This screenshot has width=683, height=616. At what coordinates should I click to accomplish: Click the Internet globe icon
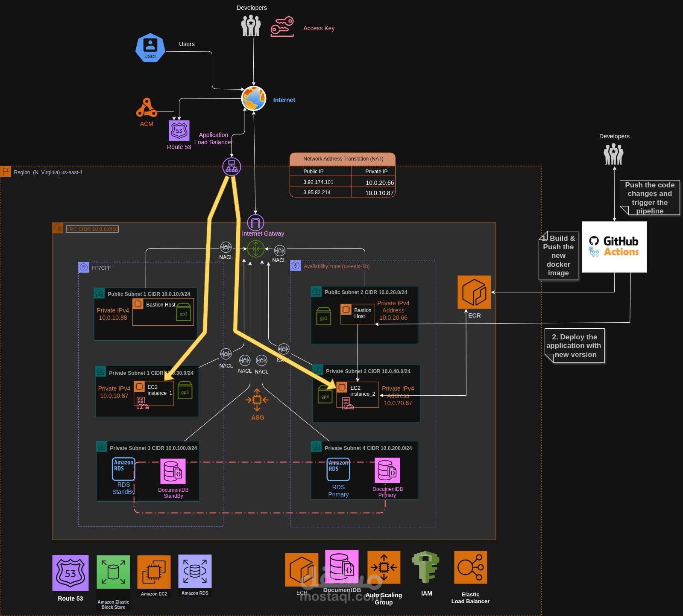(x=254, y=99)
